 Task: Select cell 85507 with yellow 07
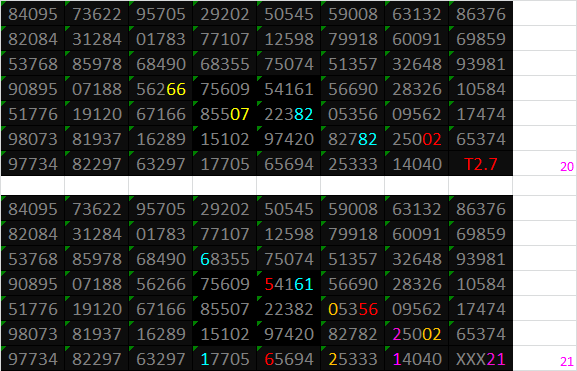tap(224, 114)
